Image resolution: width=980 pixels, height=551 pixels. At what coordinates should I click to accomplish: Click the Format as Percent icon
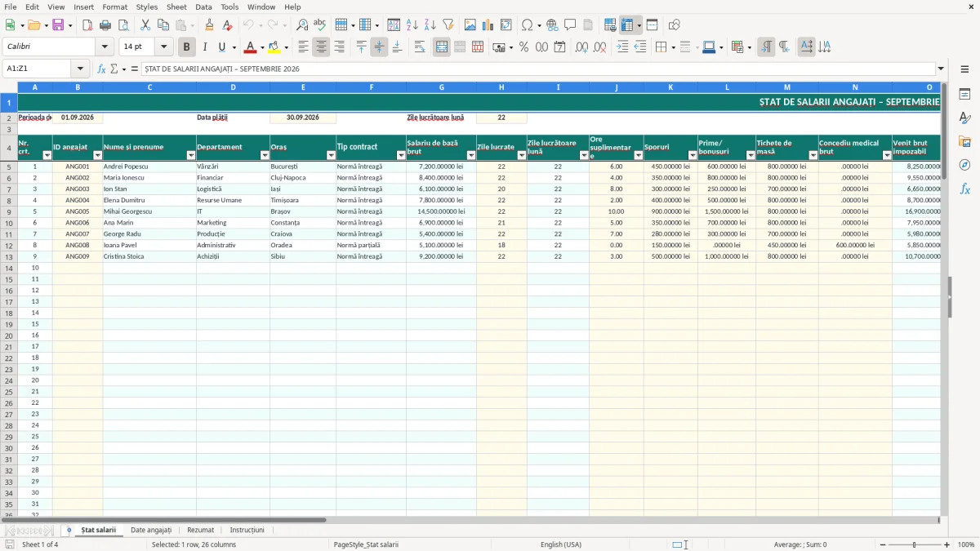click(x=523, y=47)
